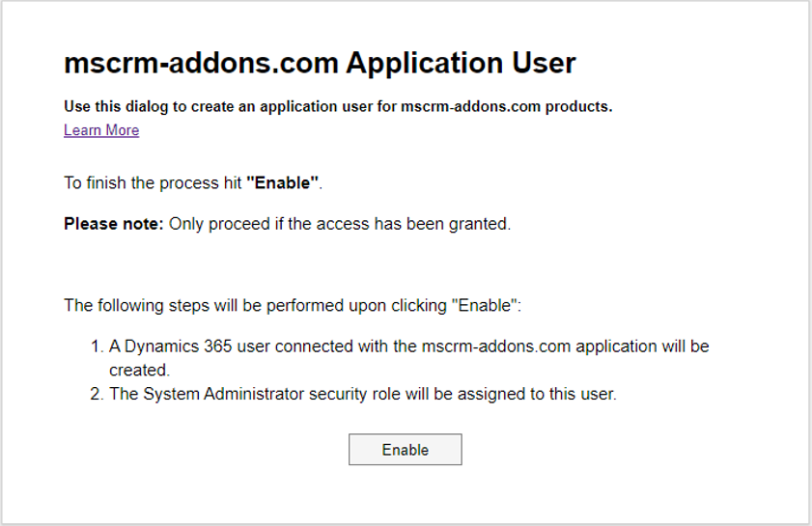Image resolution: width=812 pixels, height=526 pixels.
Task: Click mscrm-addons.com products in the subtitle
Action: point(507,107)
